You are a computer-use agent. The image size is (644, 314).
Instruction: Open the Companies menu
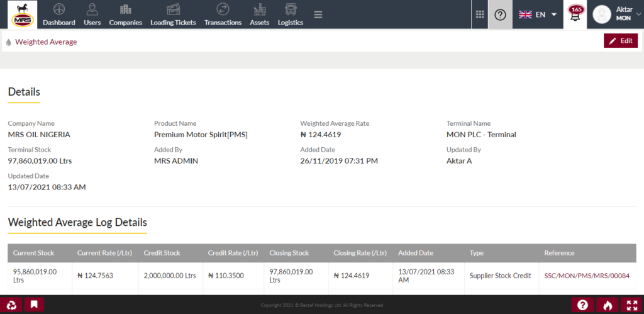point(125,15)
